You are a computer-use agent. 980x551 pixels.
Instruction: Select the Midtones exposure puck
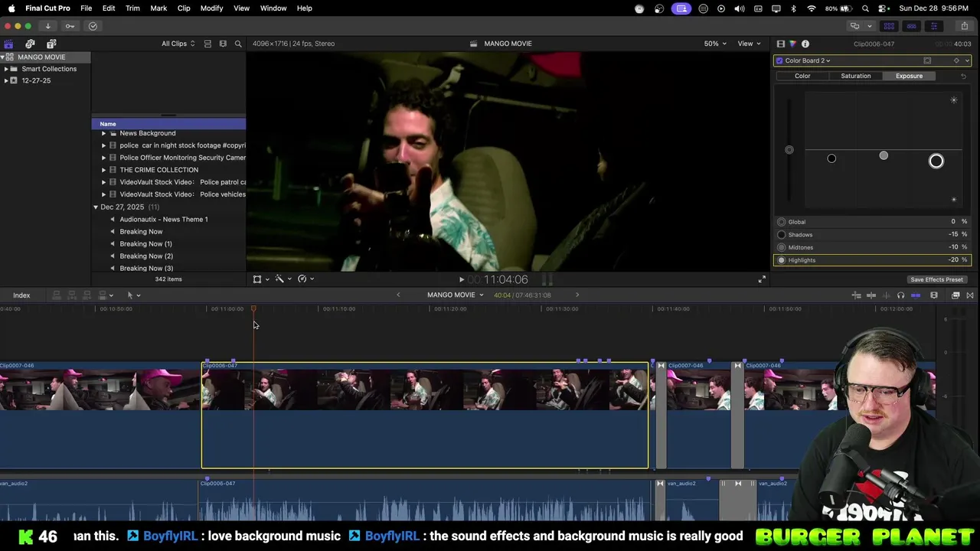tap(884, 156)
